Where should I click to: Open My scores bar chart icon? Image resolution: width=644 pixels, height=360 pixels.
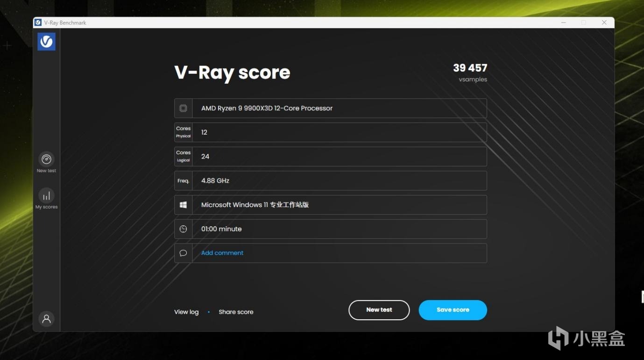46,195
